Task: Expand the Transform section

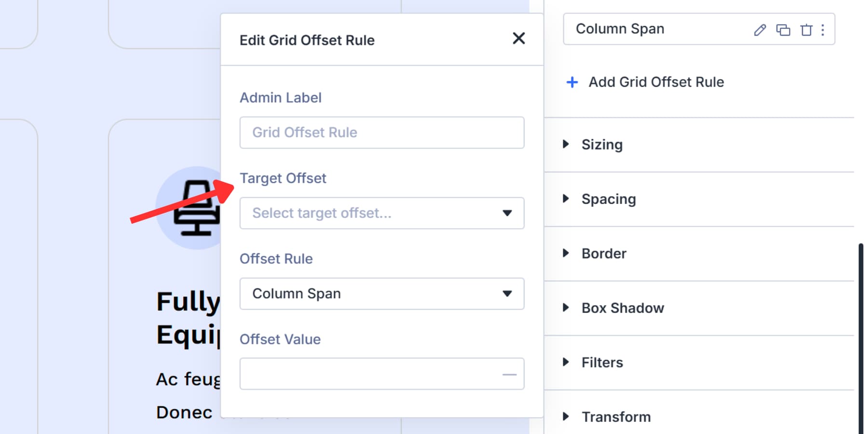Action: (616, 417)
